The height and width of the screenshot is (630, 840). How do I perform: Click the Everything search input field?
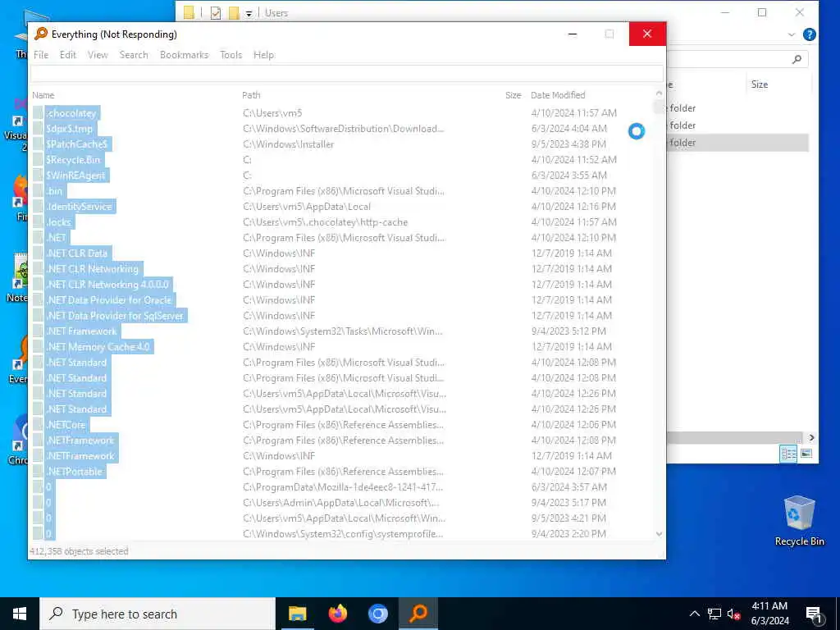coord(347,73)
